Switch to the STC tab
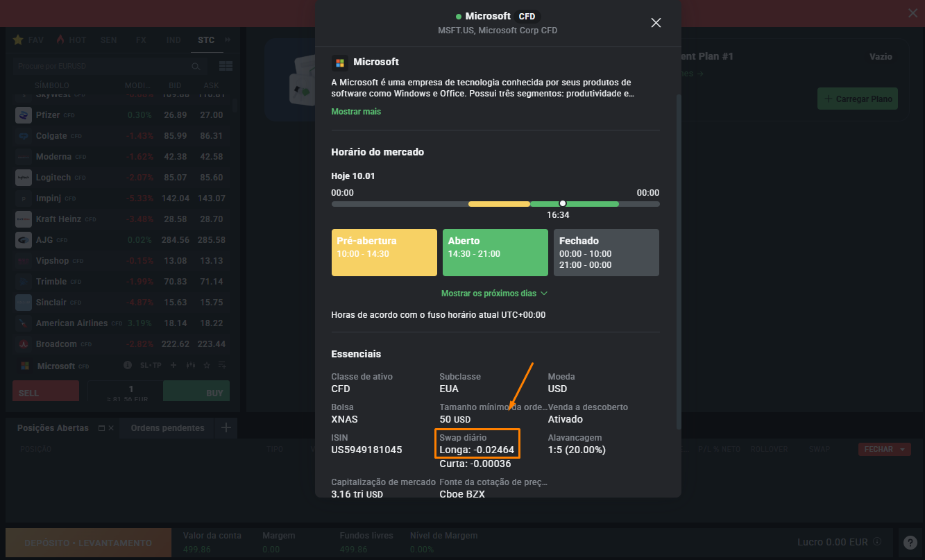Screen dimensions: 925x560 pos(206,40)
